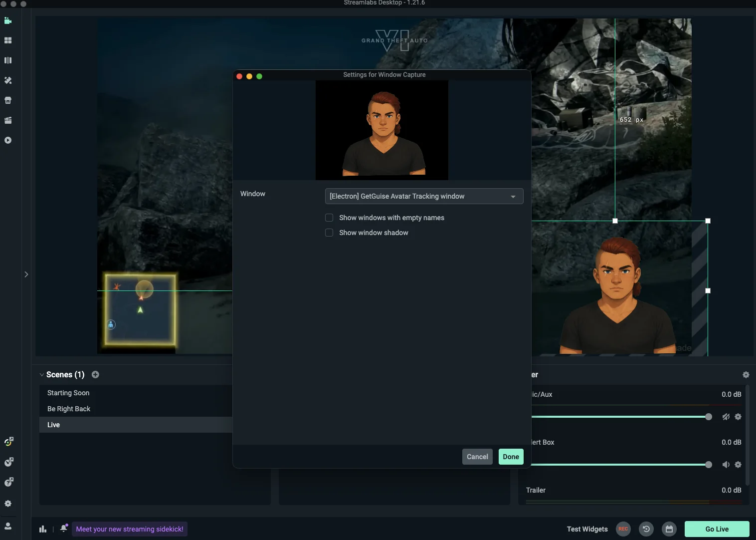
Task: Open the user account icon
Action: [8, 526]
